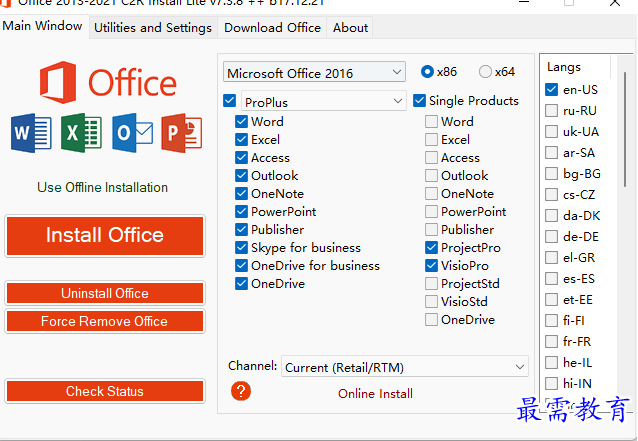Uncheck the ProjectPro checkbox

(x=431, y=247)
